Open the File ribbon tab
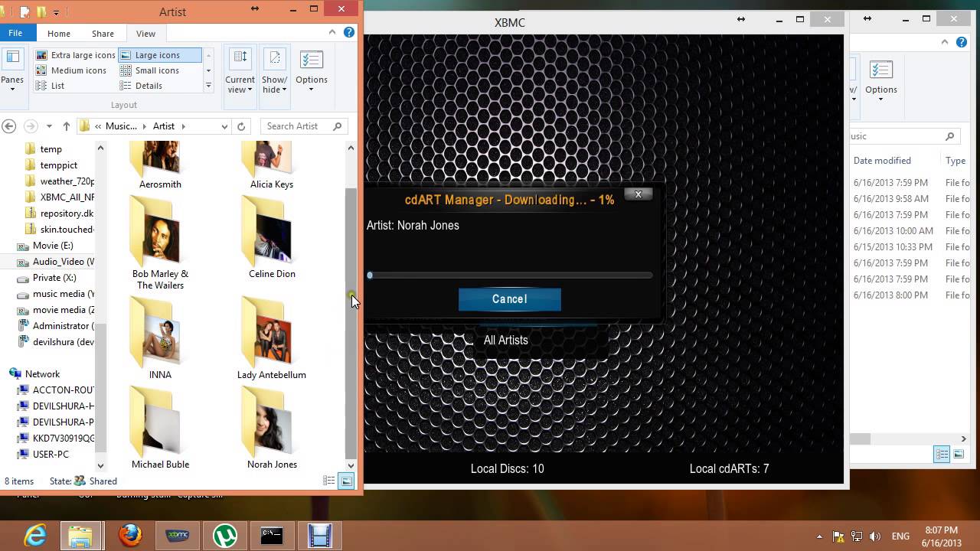This screenshot has width=980, height=551. pos(15,33)
